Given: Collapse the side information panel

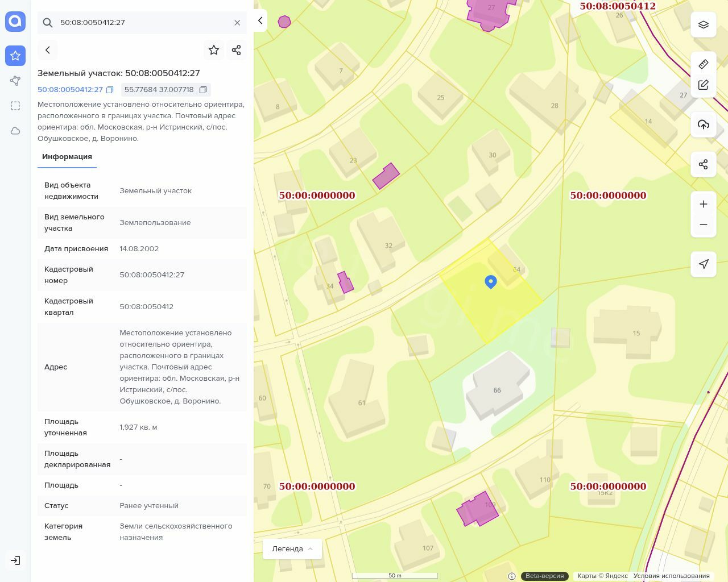Looking at the screenshot, I should [260, 20].
